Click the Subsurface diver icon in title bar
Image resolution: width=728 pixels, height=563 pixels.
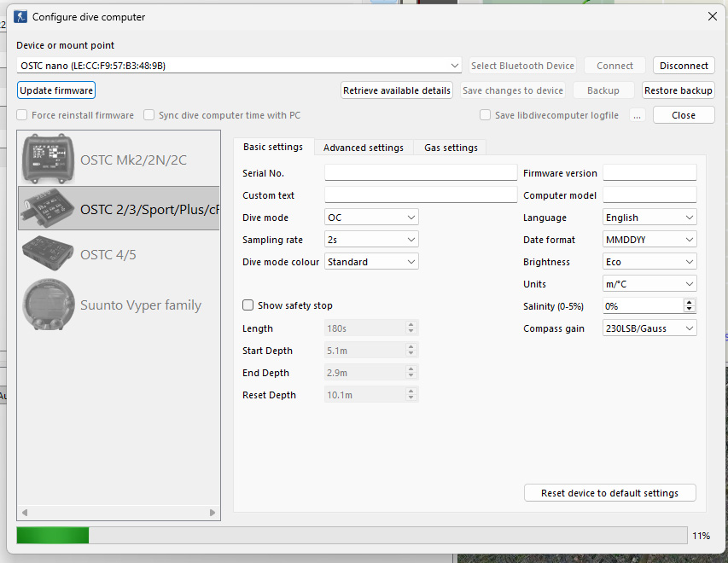point(20,17)
